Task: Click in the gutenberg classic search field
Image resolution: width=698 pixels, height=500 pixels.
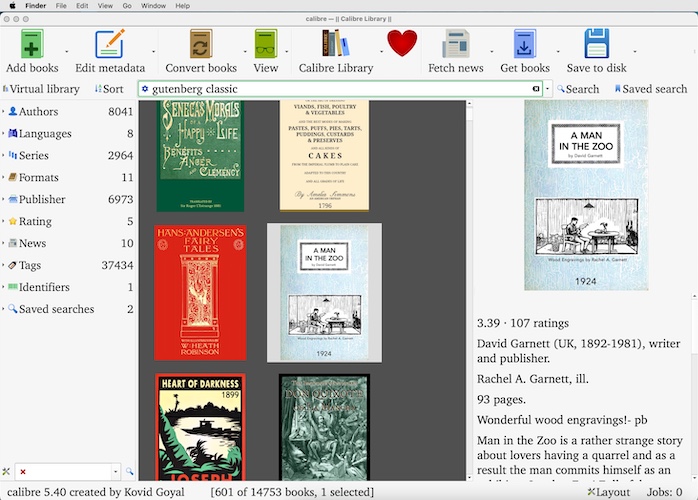Action: tap(340, 89)
